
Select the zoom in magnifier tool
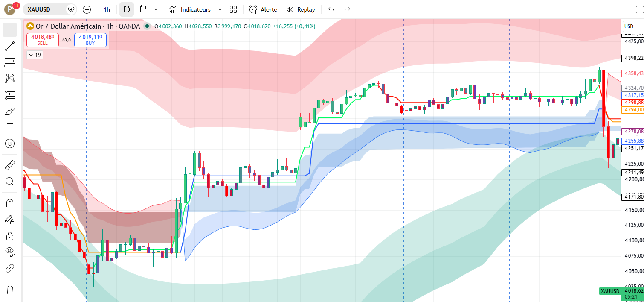tap(10, 181)
